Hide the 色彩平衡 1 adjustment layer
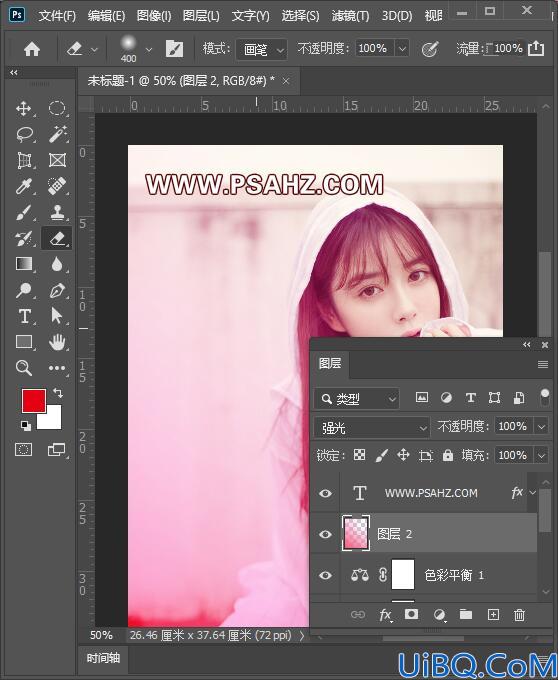558x680 pixels. click(x=325, y=575)
